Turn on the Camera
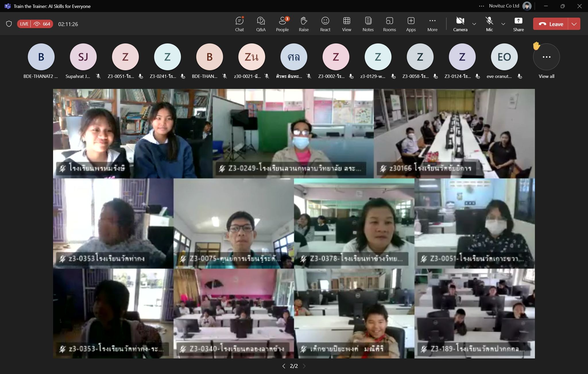 pyautogui.click(x=460, y=24)
